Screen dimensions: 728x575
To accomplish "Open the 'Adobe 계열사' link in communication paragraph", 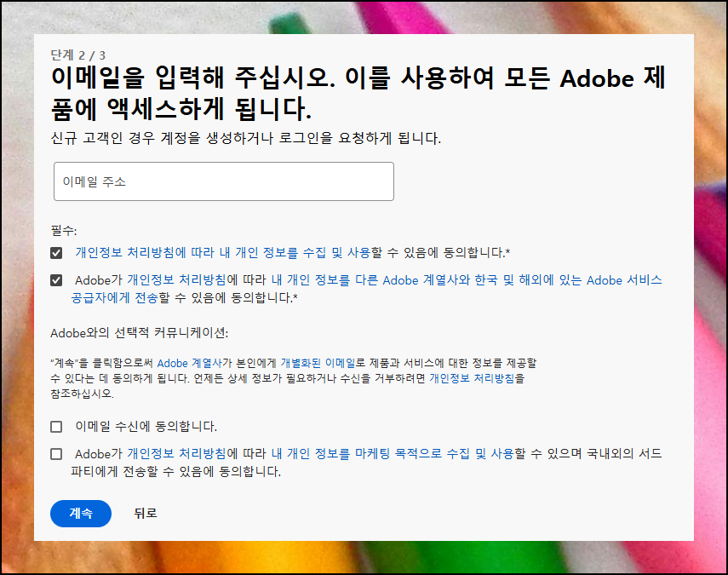I will (x=189, y=363).
